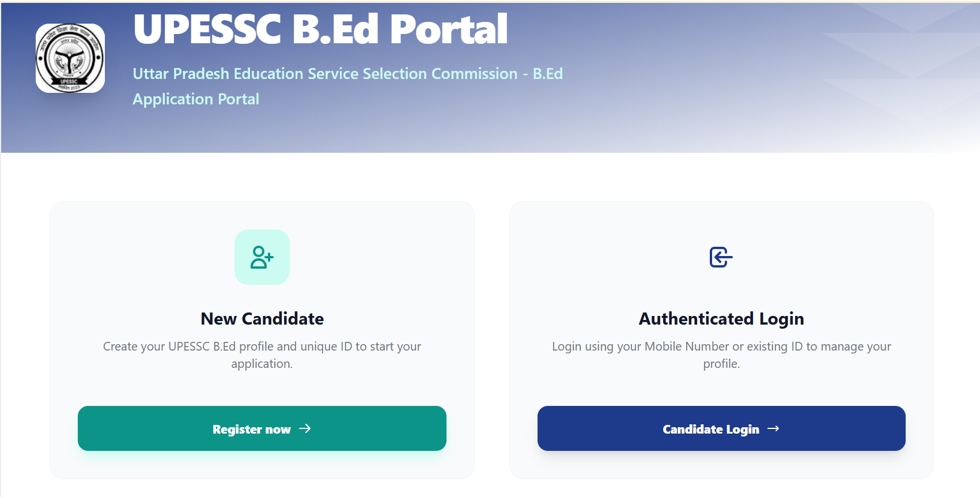Screen dimensions: 980x497
Task: Click the Uttar Pradesh Education Service Selection Commission subtitle
Action: 348,73
